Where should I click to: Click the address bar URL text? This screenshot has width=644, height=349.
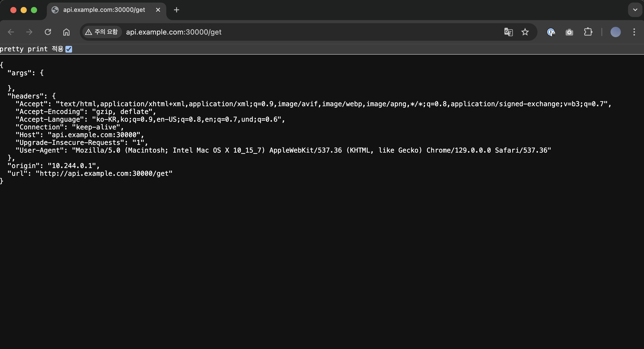tap(174, 32)
